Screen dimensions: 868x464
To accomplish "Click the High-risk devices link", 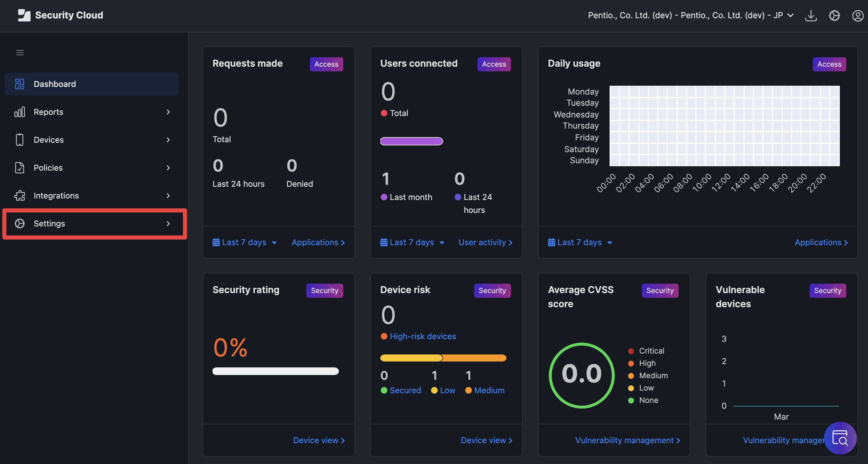I will point(423,336).
